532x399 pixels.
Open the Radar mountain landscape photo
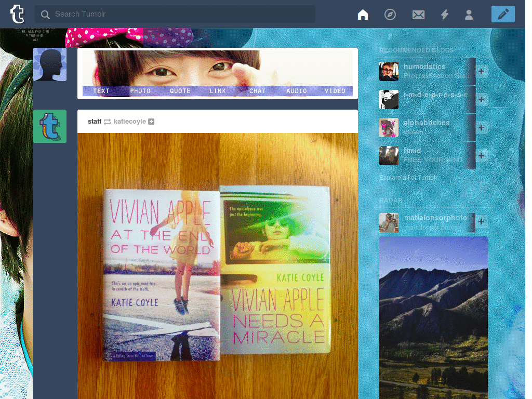tap(433, 317)
